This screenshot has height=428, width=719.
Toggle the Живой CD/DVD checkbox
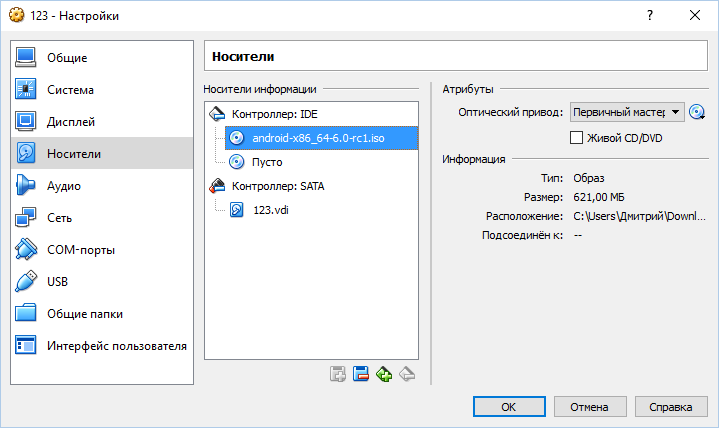[576, 138]
